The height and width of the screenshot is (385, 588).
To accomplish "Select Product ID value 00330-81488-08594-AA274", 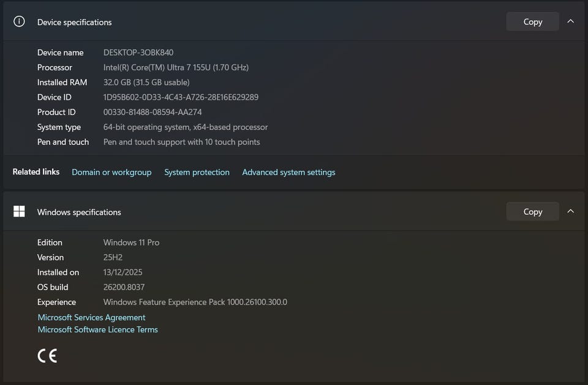I will pyautogui.click(x=153, y=112).
